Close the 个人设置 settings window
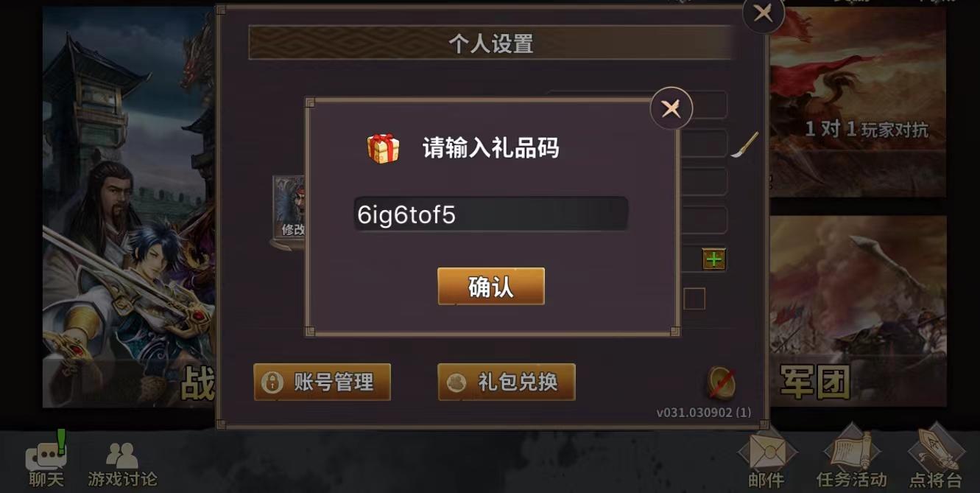The height and width of the screenshot is (493, 980). 763,13
